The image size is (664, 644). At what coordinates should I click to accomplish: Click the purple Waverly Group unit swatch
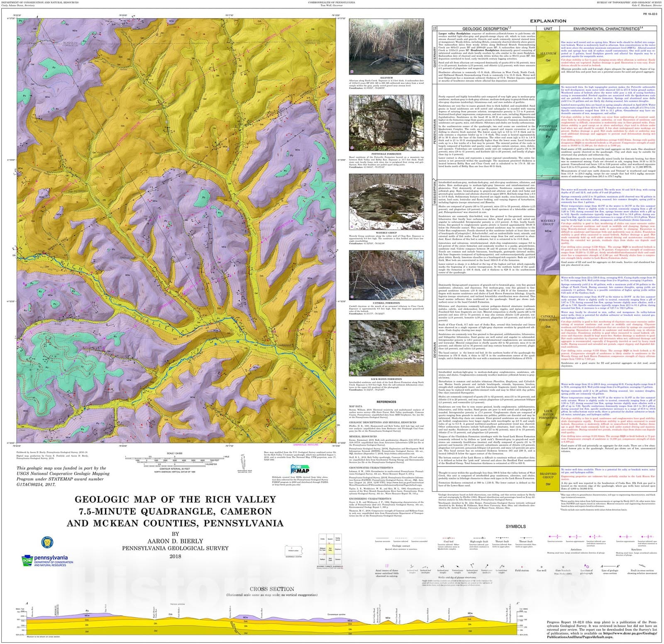[548, 226]
